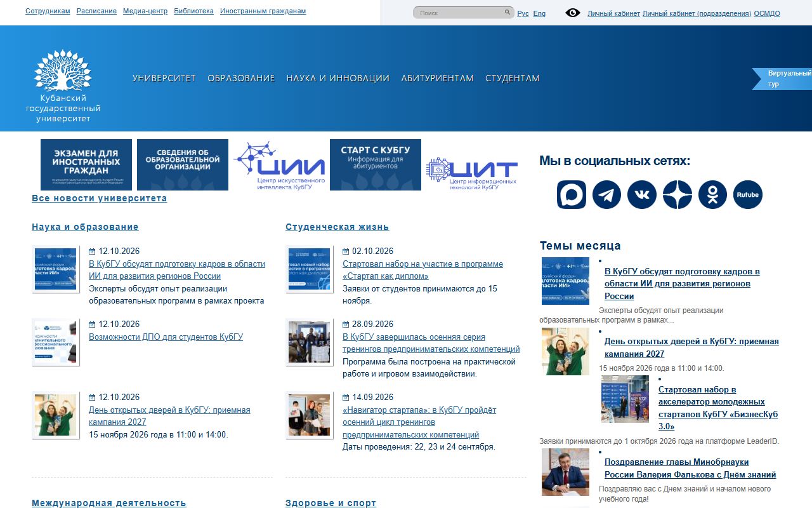The image size is (812, 508).
Task: Open the ОБРАЗОВАНИЕ main menu item
Action: (241, 78)
